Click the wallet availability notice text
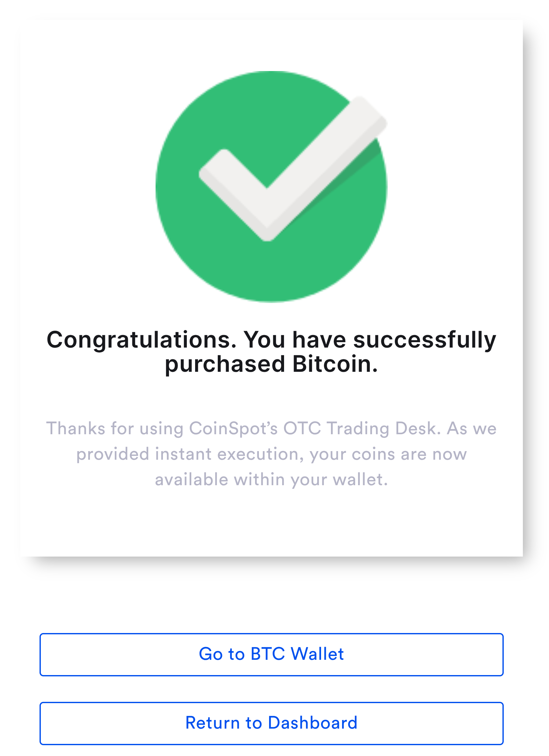The height and width of the screenshot is (756, 549). tap(272, 479)
